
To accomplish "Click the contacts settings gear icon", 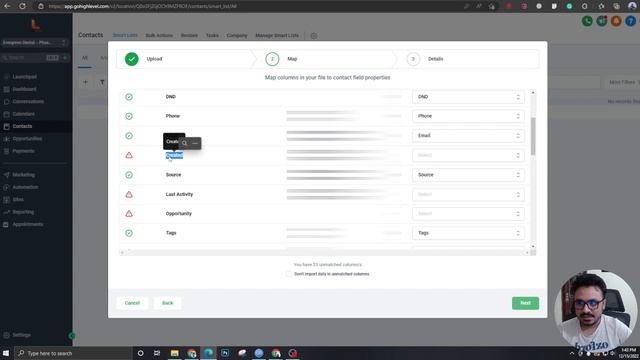I will click(x=313, y=36).
